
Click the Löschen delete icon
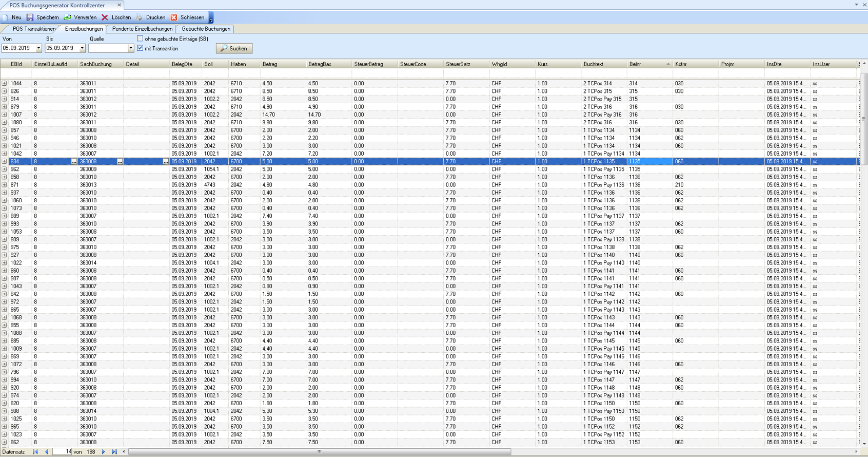pos(105,17)
